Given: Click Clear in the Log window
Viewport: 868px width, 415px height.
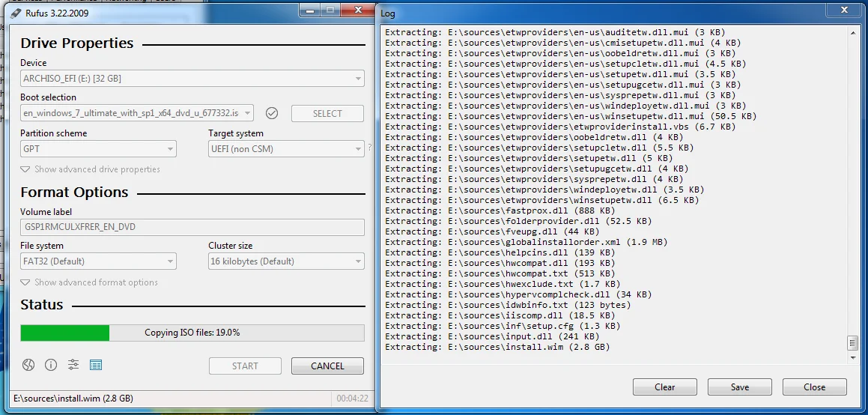Looking at the screenshot, I should pyautogui.click(x=664, y=387).
